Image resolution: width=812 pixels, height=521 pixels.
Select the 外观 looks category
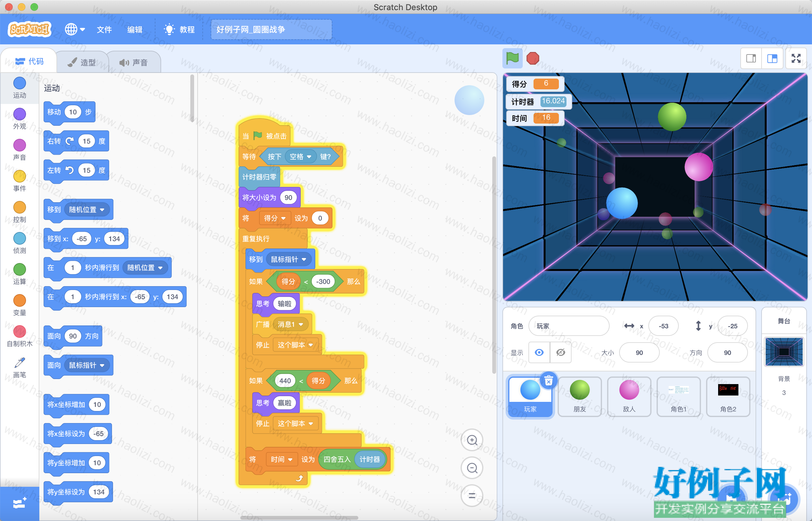20,119
